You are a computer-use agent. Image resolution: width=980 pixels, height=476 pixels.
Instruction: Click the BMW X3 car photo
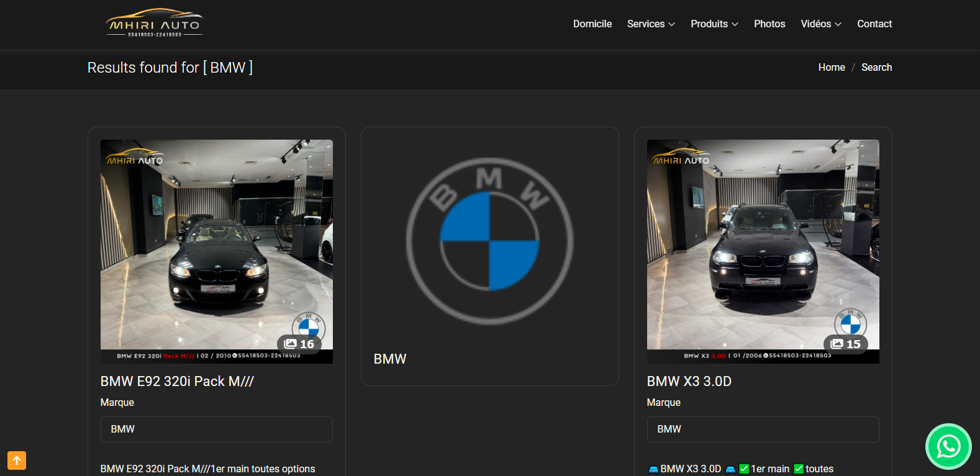pos(763,251)
